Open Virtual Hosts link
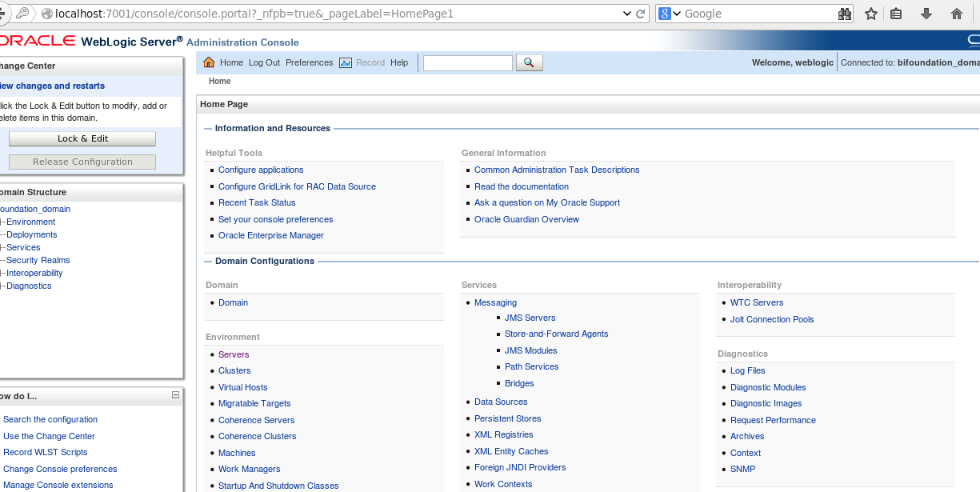This screenshot has height=492, width=980. point(243,387)
